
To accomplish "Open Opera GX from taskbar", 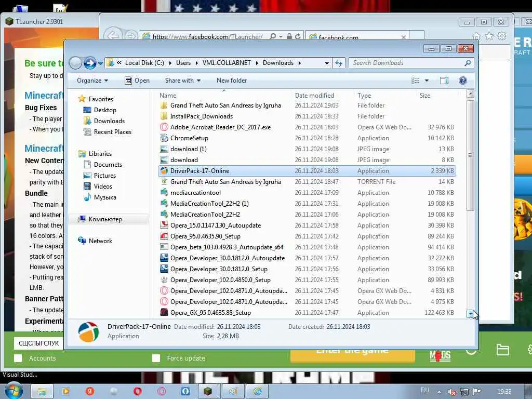I will click(162, 391).
